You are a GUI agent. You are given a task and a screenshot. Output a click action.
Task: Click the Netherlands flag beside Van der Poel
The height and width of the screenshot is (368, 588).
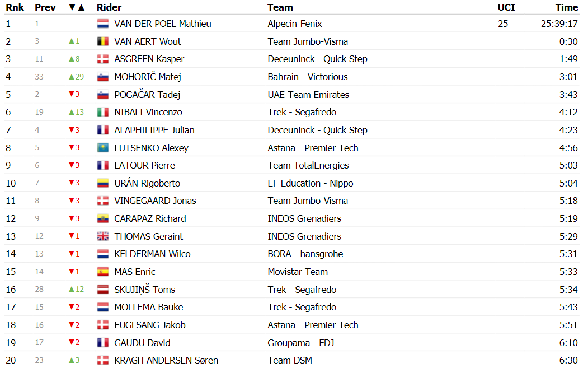click(x=103, y=24)
